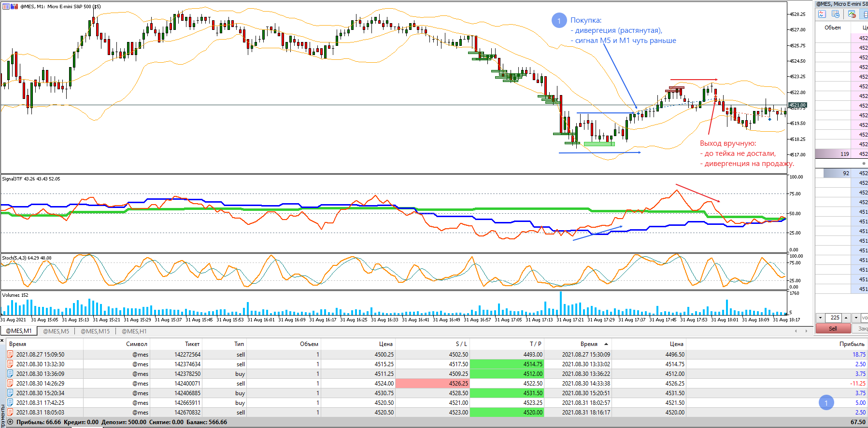Image resolution: width=868 pixels, height=428 pixels.
Task: Switch to the @MES,H1 chart tab
Action: tap(134, 331)
